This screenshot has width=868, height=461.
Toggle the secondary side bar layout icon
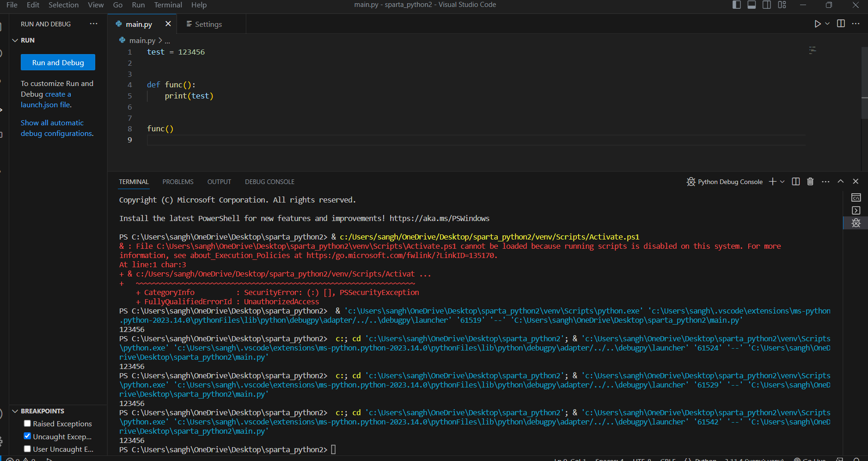click(x=766, y=5)
